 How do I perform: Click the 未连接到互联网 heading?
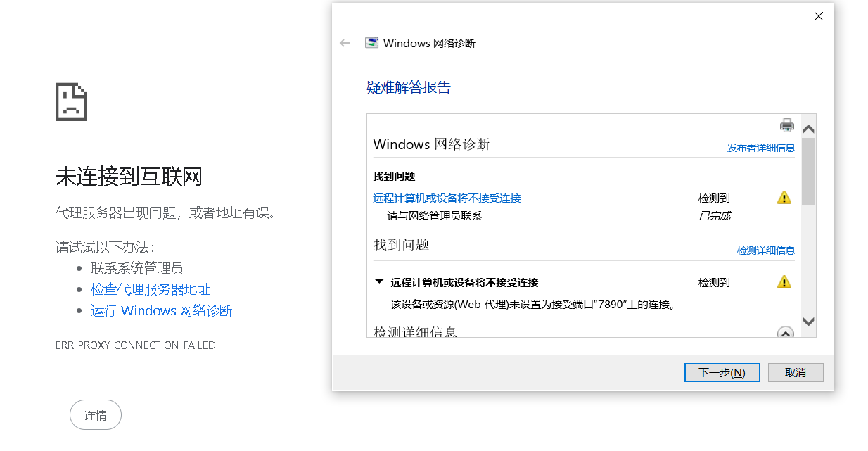[x=129, y=177]
